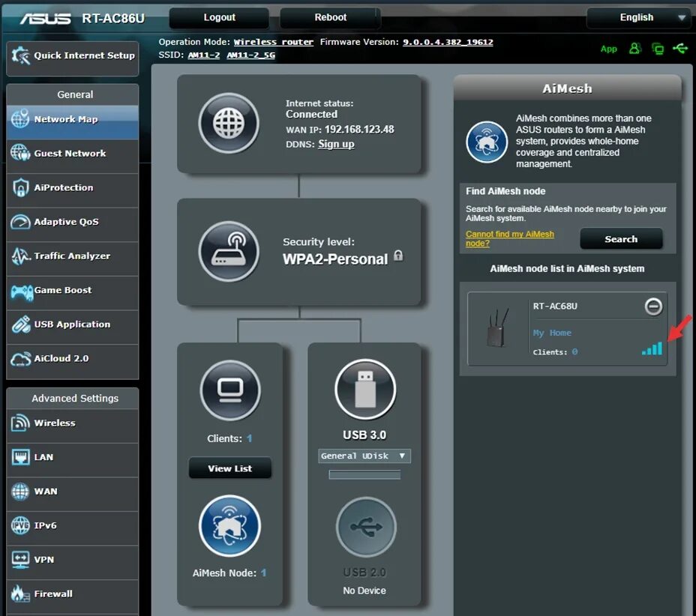This screenshot has height=616, width=696.
Task: Select the wireless router security icon
Action: click(229, 251)
